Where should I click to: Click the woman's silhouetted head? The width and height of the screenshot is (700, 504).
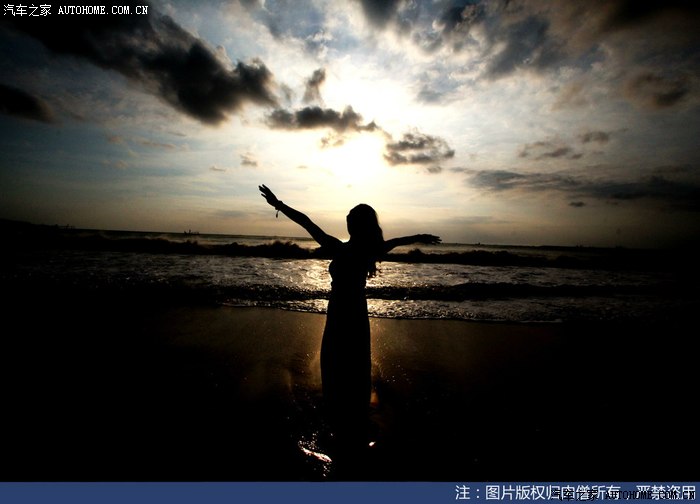363,222
